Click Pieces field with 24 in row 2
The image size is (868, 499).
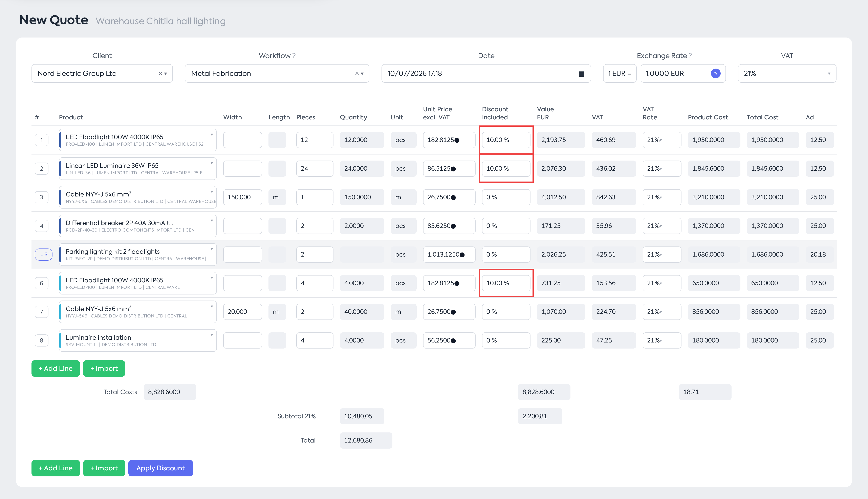(314, 169)
